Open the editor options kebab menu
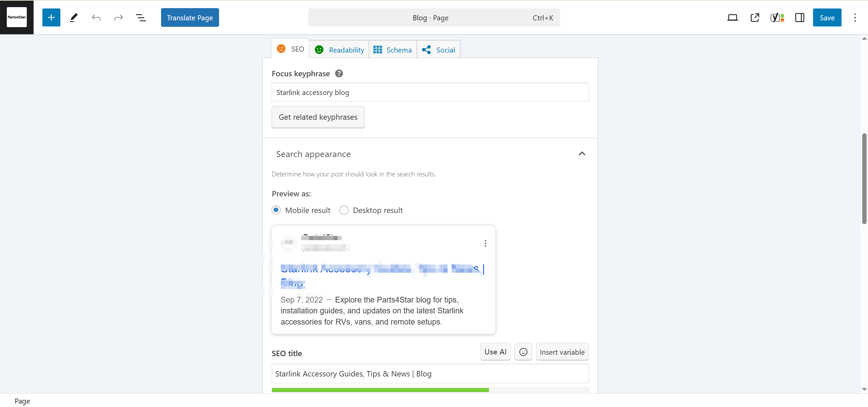Screen dimensions: 868x407 (855, 17)
